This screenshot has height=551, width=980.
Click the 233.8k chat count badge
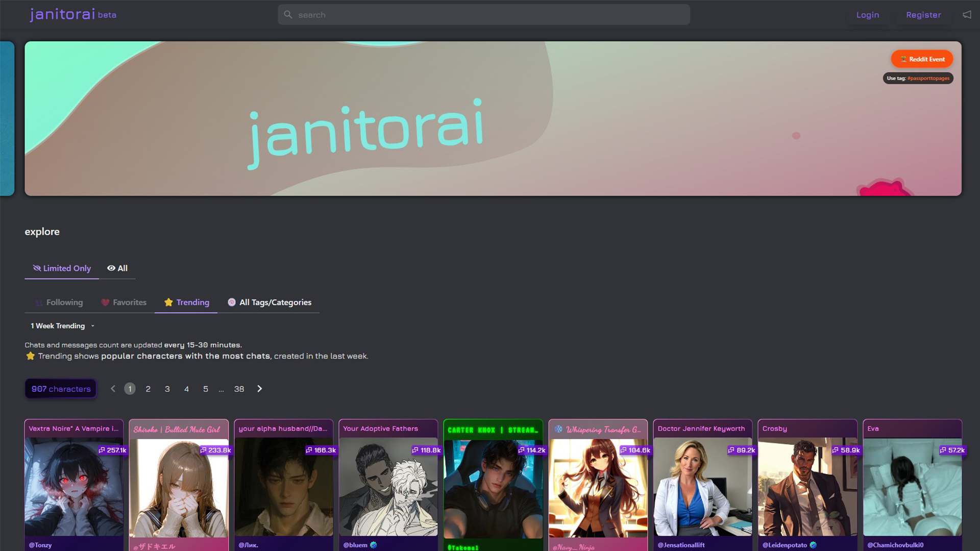pos(216,450)
